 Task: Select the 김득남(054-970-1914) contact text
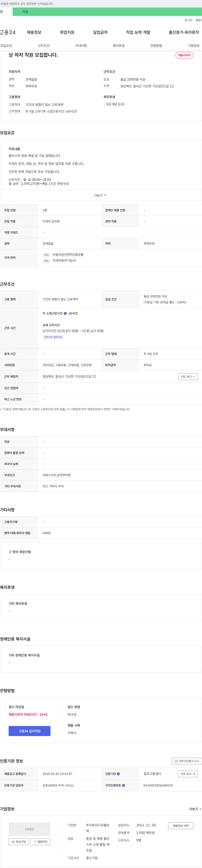tap(58, 785)
